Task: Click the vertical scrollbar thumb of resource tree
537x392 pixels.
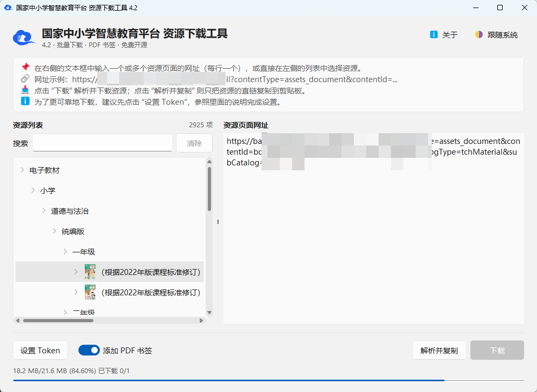Action: click(209, 188)
